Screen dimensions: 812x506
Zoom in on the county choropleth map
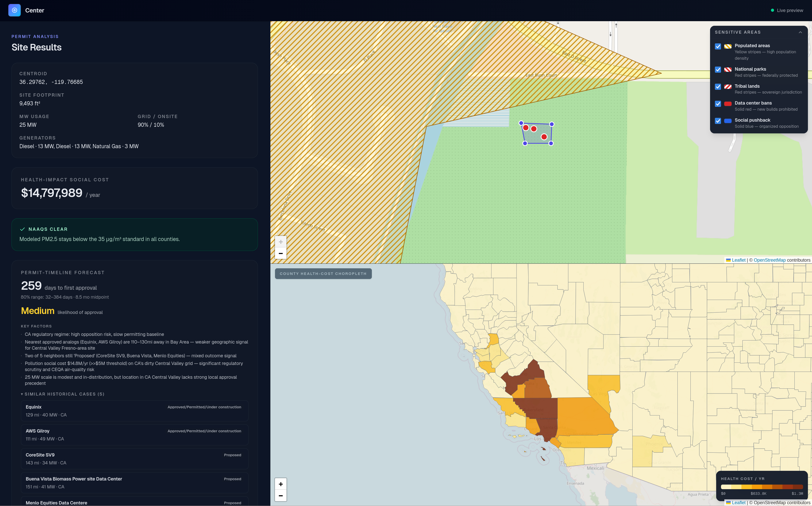coord(281,484)
